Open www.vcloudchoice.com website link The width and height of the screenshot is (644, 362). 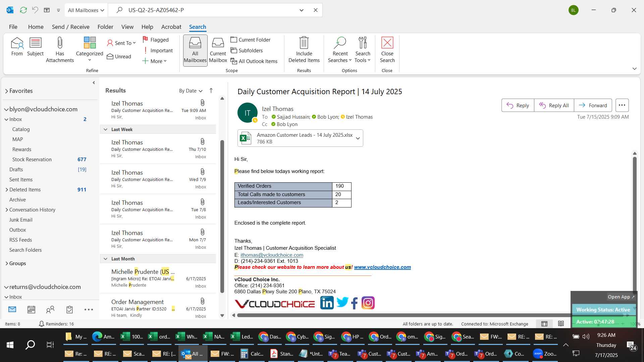coord(382,267)
